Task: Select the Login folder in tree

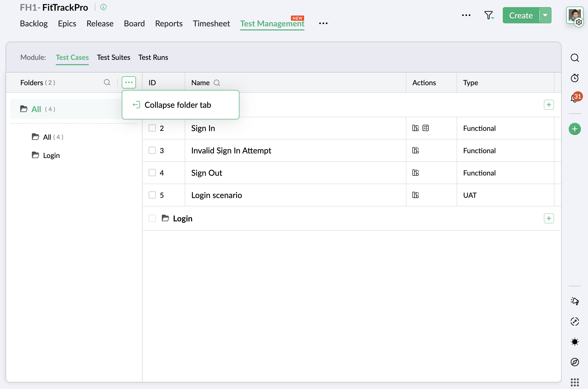Action: tap(51, 155)
